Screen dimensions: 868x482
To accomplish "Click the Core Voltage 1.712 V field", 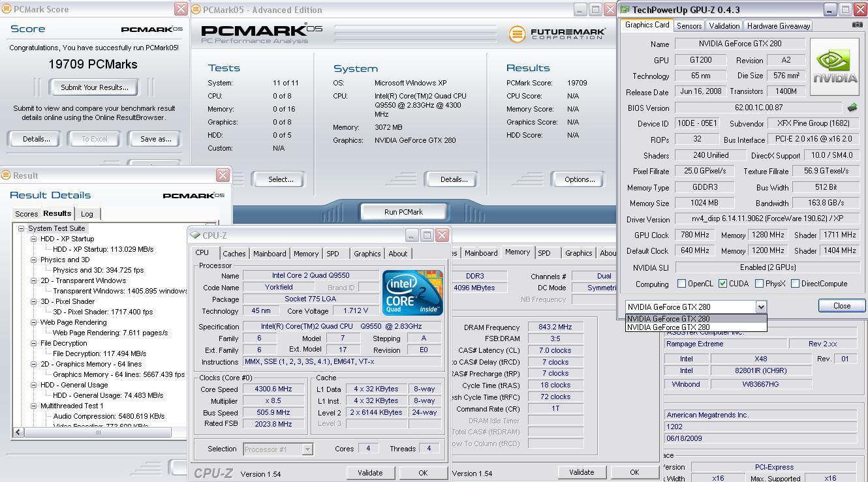I will coord(355,311).
